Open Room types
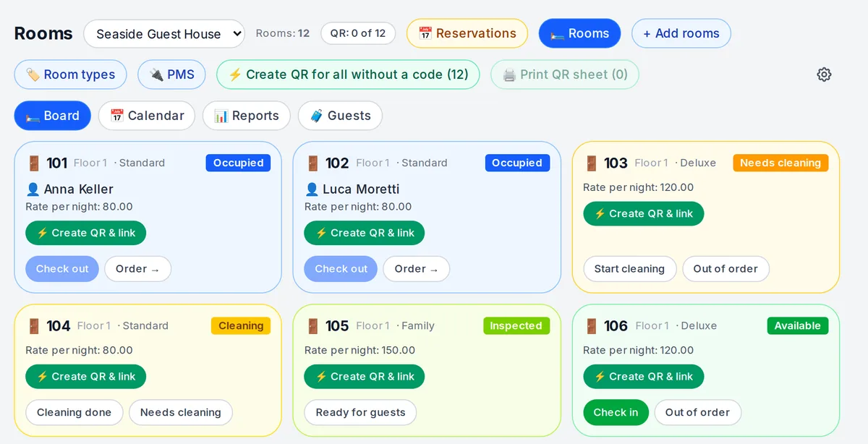868x444 pixels. coord(70,74)
